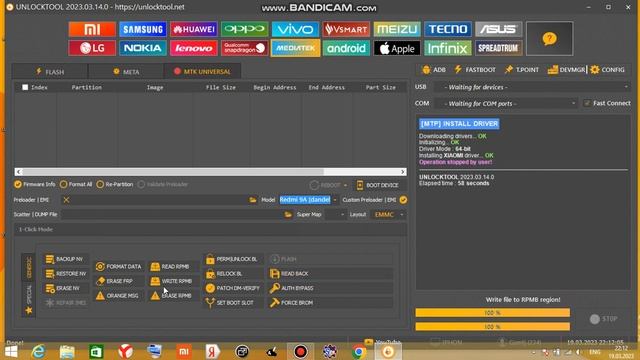Select the Xiaomi MI brand logo
The height and width of the screenshot is (360, 640).
coord(92,29)
